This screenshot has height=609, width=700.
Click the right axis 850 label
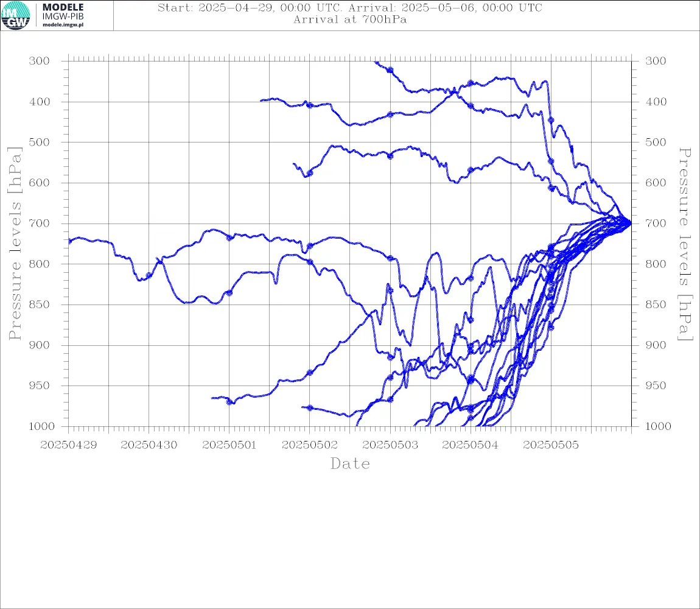point(656,304)
